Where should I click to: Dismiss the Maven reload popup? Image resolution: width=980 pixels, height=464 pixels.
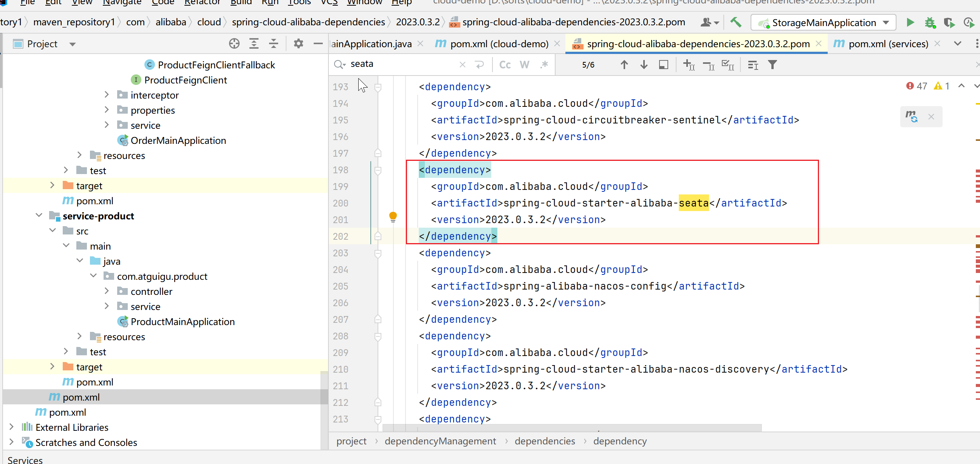pos(931,117)
